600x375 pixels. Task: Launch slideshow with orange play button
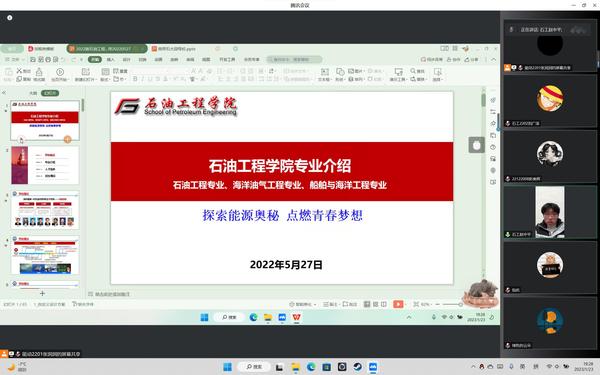tap(398, 304)
